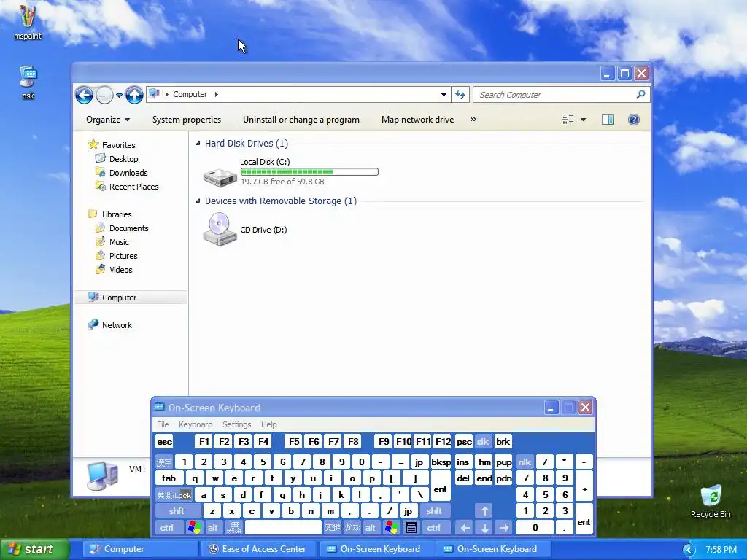Tap the context menu key on keyboard
The height and width of the screenshot is (560, 747).
[411, 527]
